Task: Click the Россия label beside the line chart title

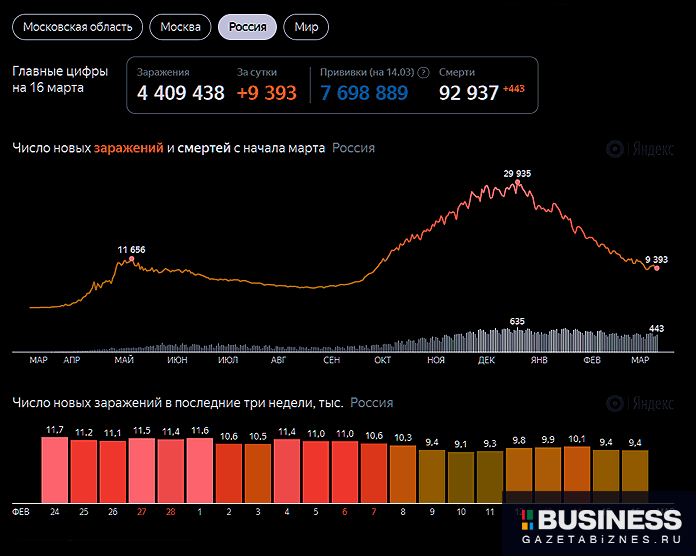Action: (x=353, y=148)
